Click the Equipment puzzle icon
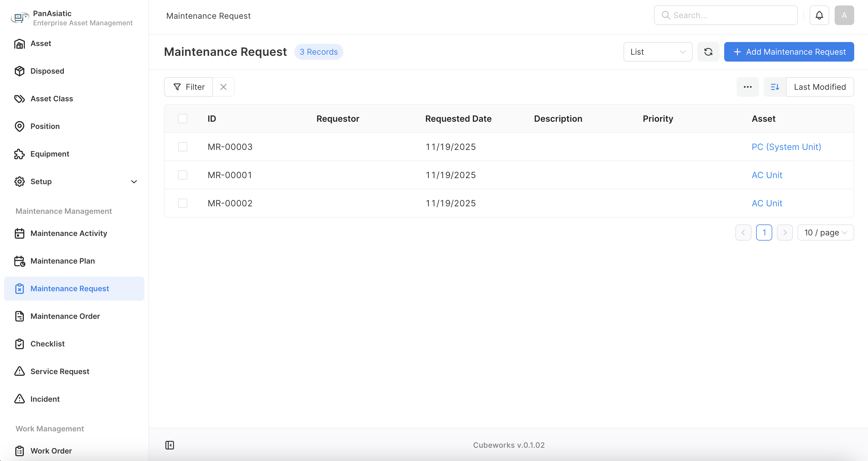This screenshot has height=461, width=868. (x=20, y=154)
